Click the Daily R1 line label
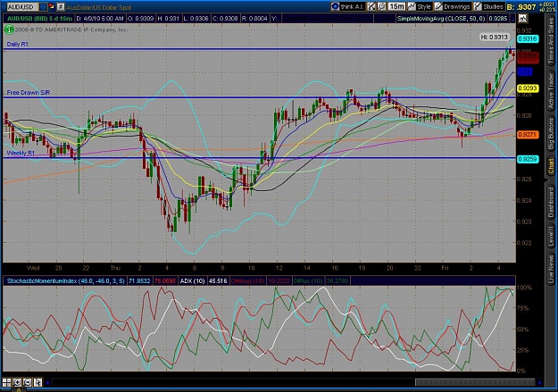Screen dimensions: 558x392 click(18, 44)
